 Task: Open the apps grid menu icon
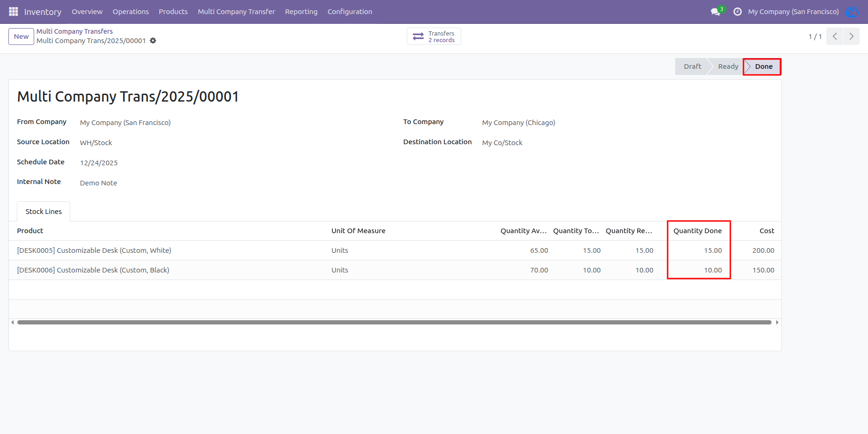click(13, 11)
